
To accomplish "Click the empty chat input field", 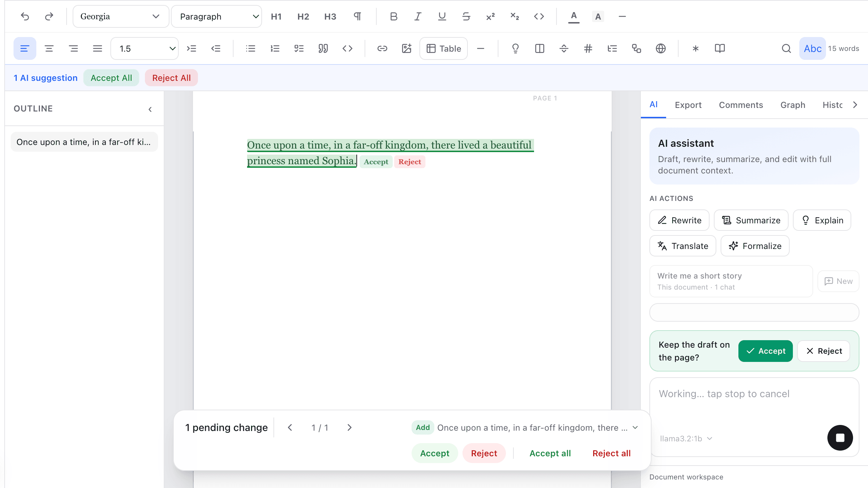I will pos(754,312).
